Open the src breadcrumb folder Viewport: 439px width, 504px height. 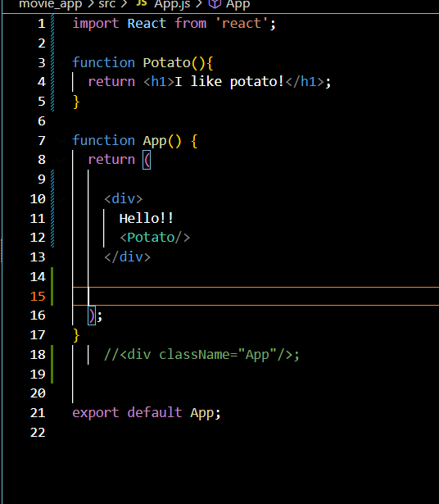tap(107, 4)
